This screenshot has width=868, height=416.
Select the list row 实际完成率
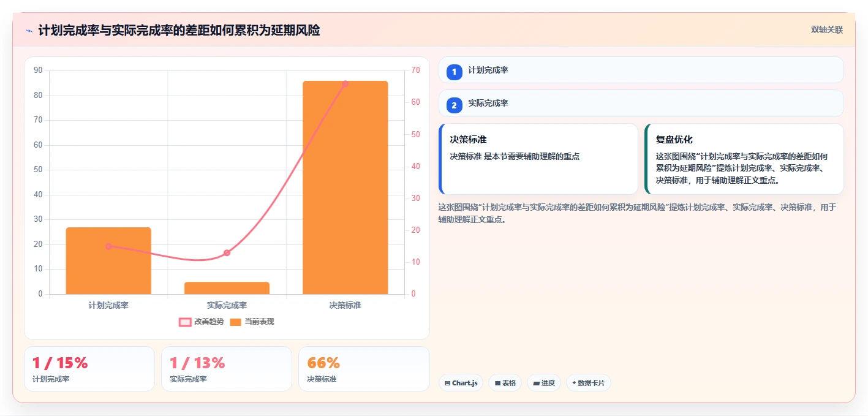click(x=641, y=103)
